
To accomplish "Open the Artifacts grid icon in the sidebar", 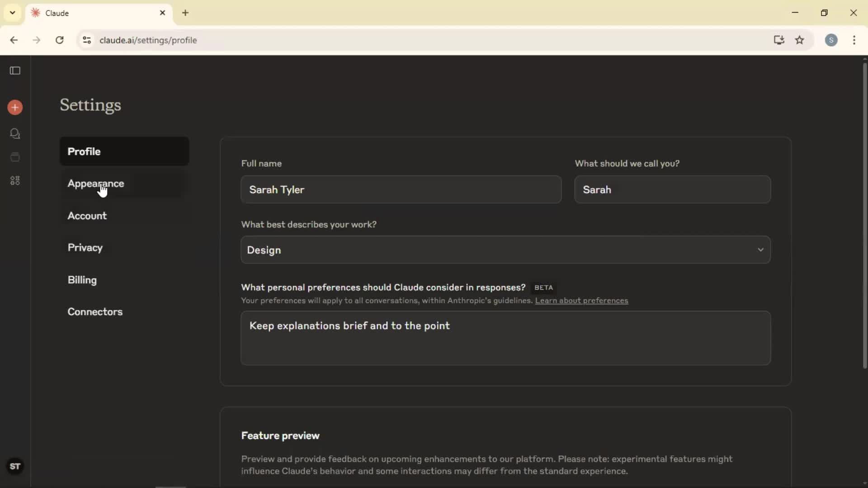I will click(15, 181).
